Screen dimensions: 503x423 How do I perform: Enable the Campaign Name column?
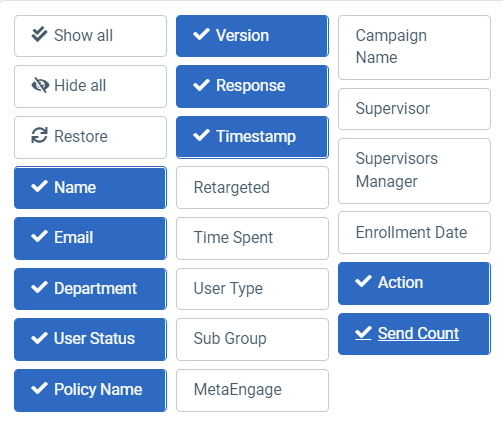click(x=414, y=47)
